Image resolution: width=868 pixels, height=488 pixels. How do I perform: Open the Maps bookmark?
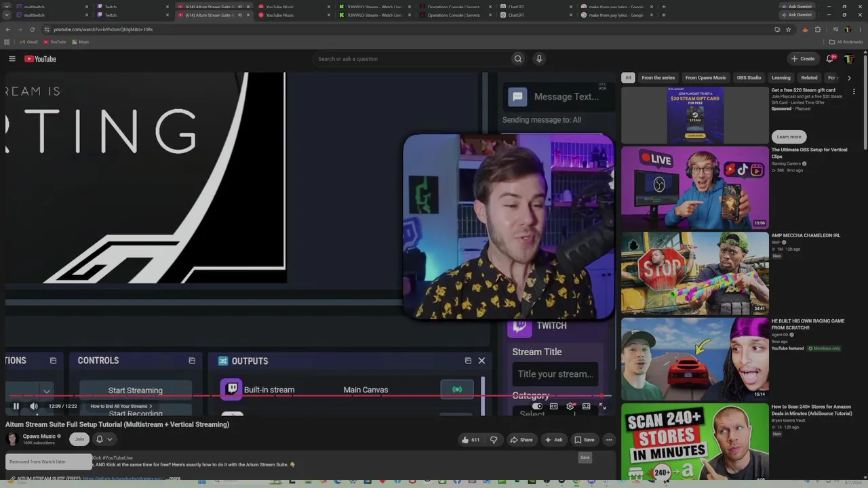[x=81, y=42]
